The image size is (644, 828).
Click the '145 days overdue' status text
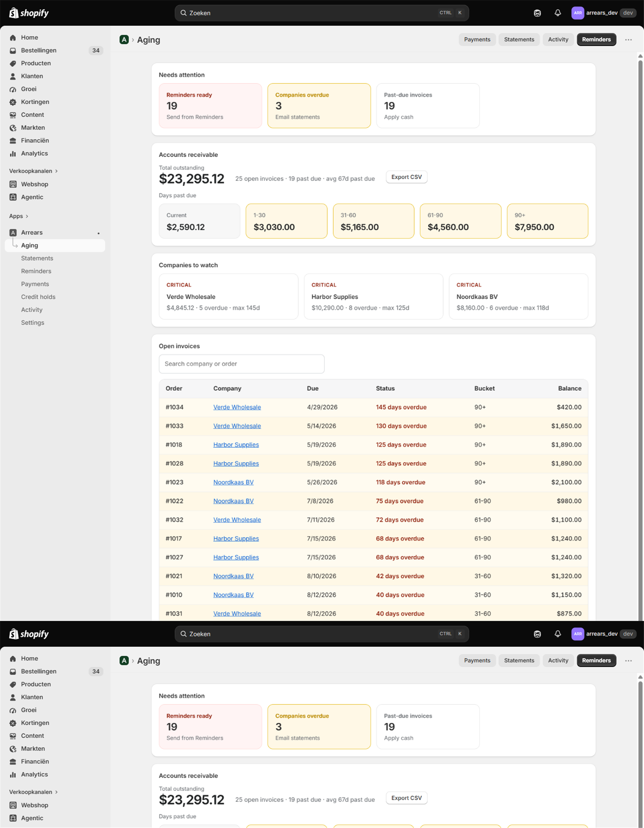[401, 407]
